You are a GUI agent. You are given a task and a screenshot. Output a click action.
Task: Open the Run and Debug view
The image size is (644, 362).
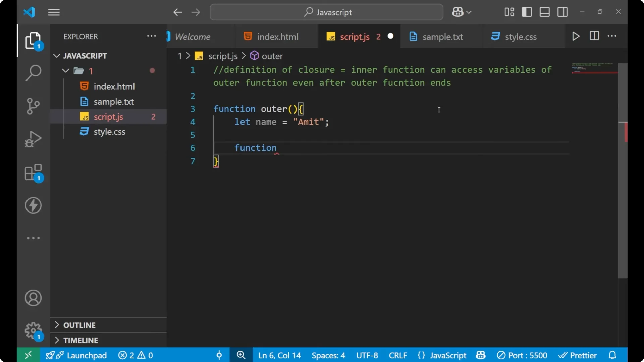(33, 139)
